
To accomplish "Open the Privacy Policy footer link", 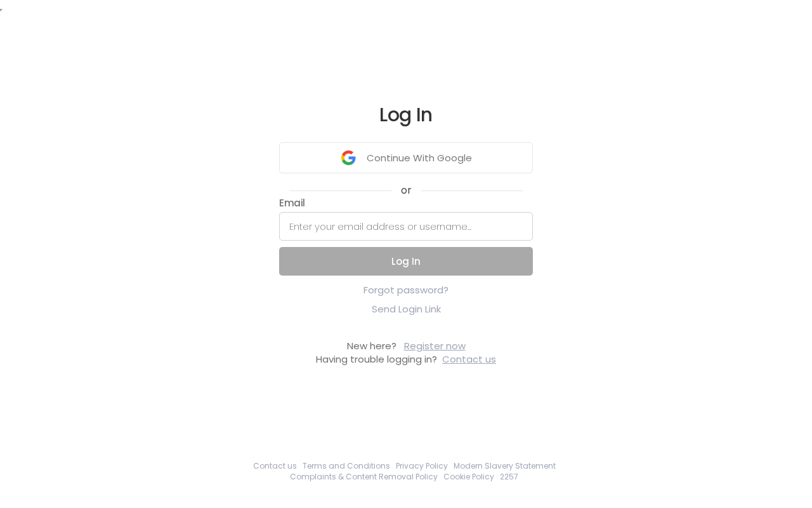I will pos(422,466).
